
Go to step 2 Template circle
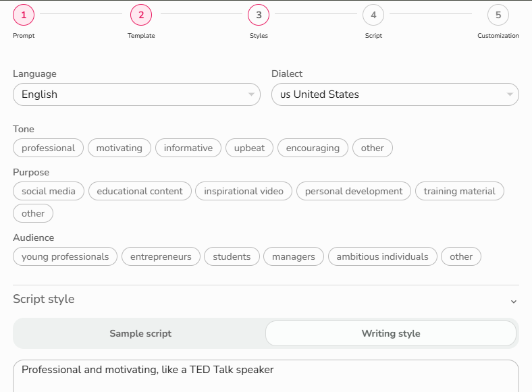(x=141, y=15)
